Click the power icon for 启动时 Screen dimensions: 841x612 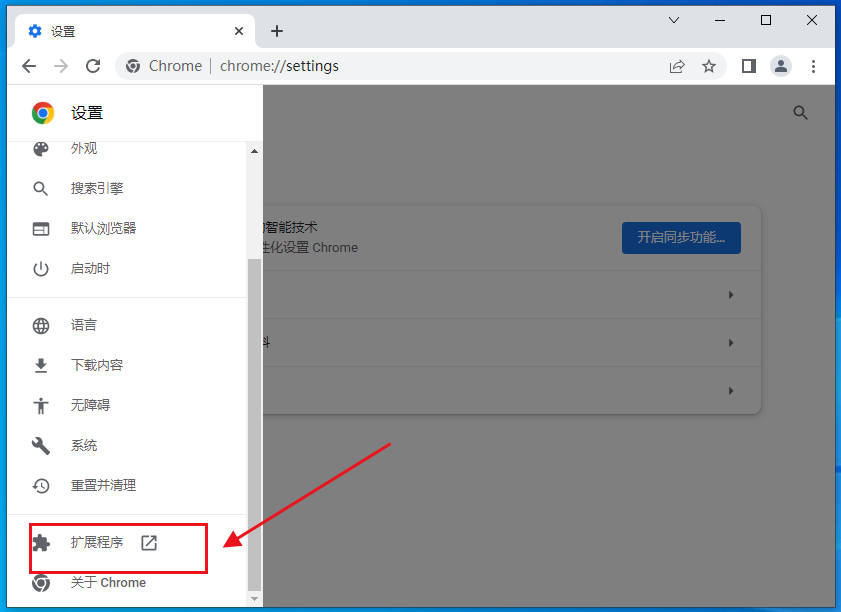pos(41,269)
